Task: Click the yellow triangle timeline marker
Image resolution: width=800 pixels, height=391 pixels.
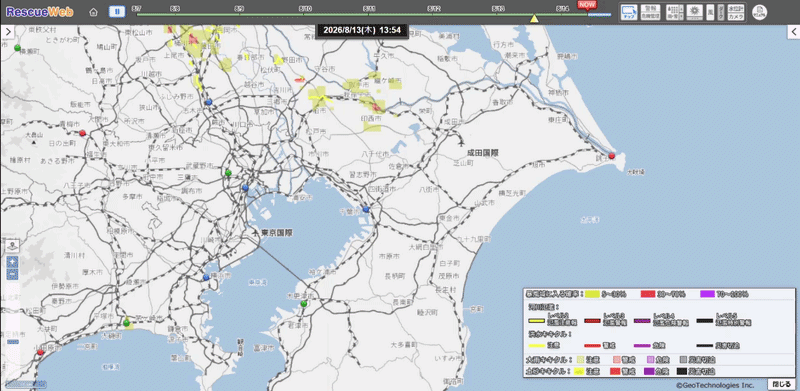Action: click(534, 18)
